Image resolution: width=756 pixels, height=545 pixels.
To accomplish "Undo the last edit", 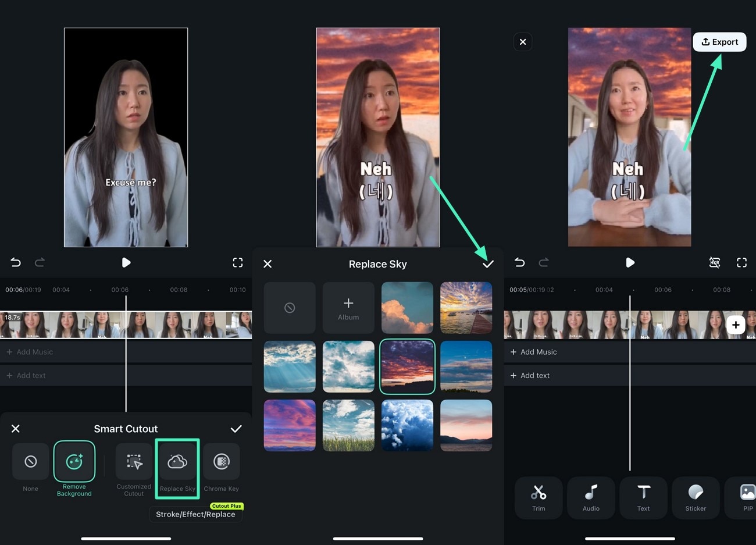I will 16,262.
